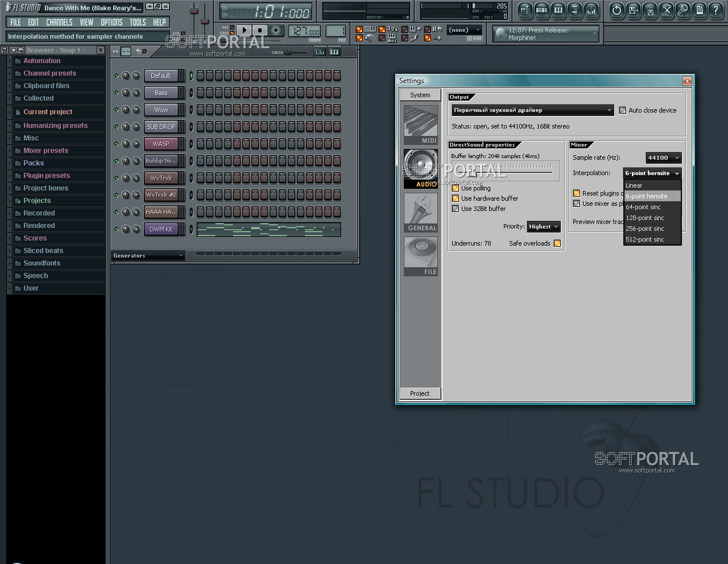Open keyboard editor in step sequencer
728x564 pixels.
[x=334, y=52]
